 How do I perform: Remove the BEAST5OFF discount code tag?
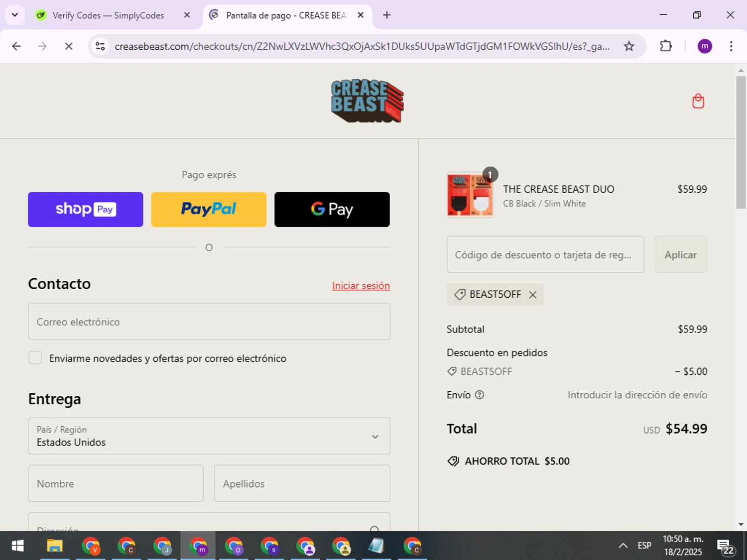533,295
